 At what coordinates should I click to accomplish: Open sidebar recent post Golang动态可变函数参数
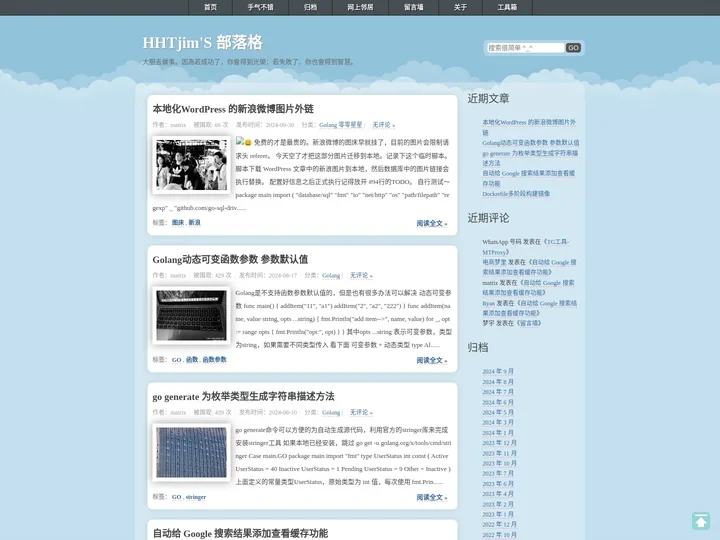coord(531,143)
